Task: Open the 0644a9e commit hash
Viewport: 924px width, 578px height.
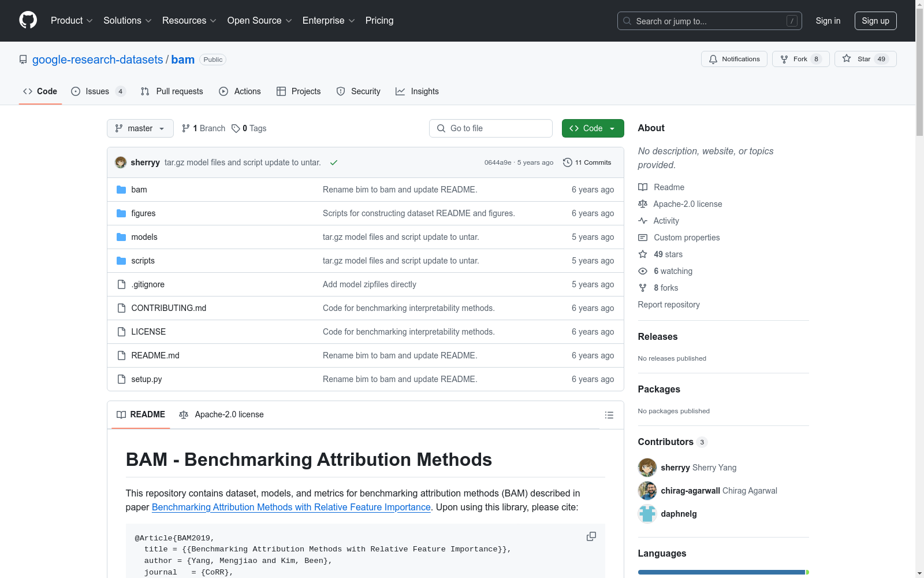Action: (x=498, y=162)
